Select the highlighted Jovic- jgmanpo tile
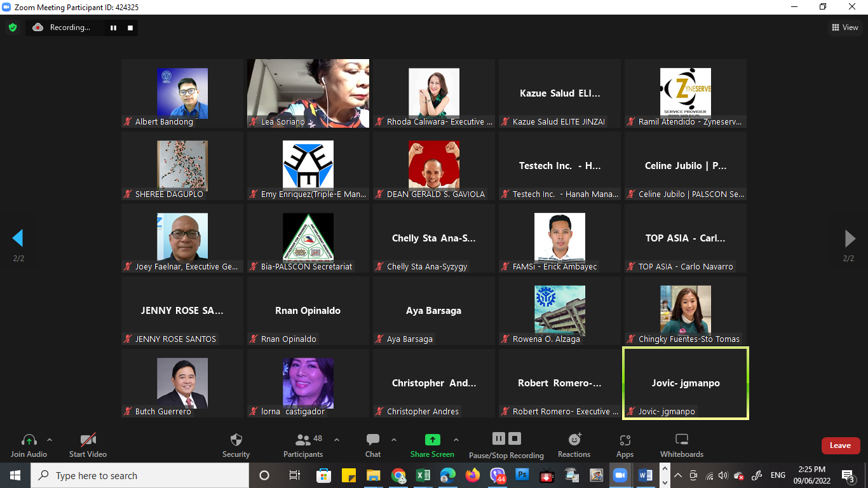 (x=686, y=383)
